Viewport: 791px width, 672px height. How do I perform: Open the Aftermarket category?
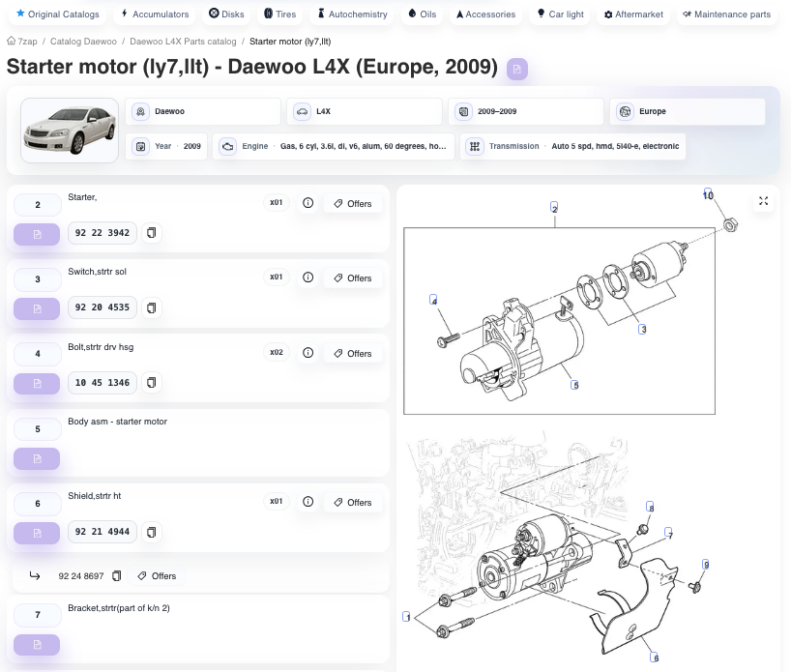point(633,15)
